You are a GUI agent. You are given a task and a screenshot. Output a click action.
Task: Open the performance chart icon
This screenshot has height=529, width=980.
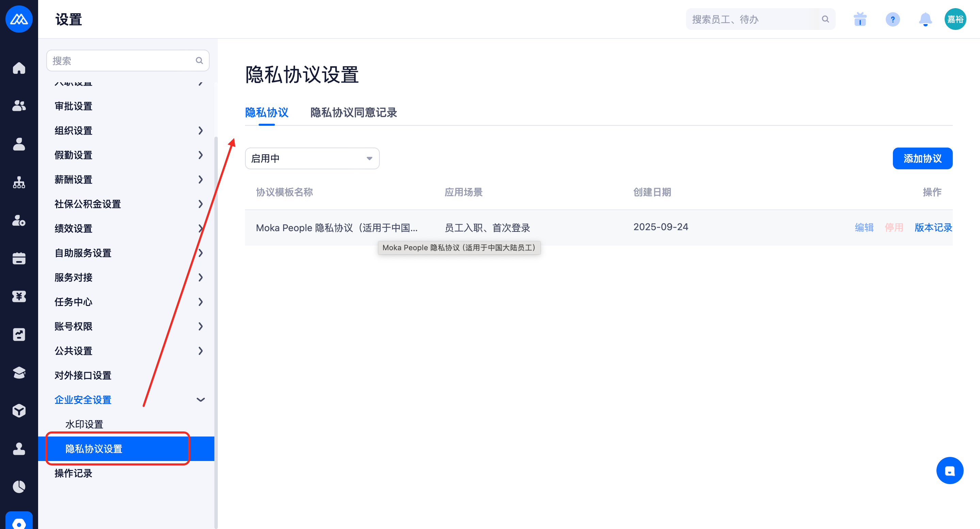tap(19, 335)
